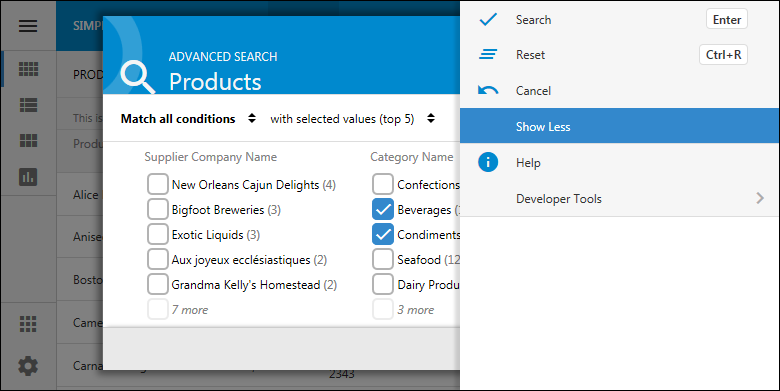This screenshot has height=391, width=780.
Task: Open the hamburger menu icon
Action: tap(28, 25)
